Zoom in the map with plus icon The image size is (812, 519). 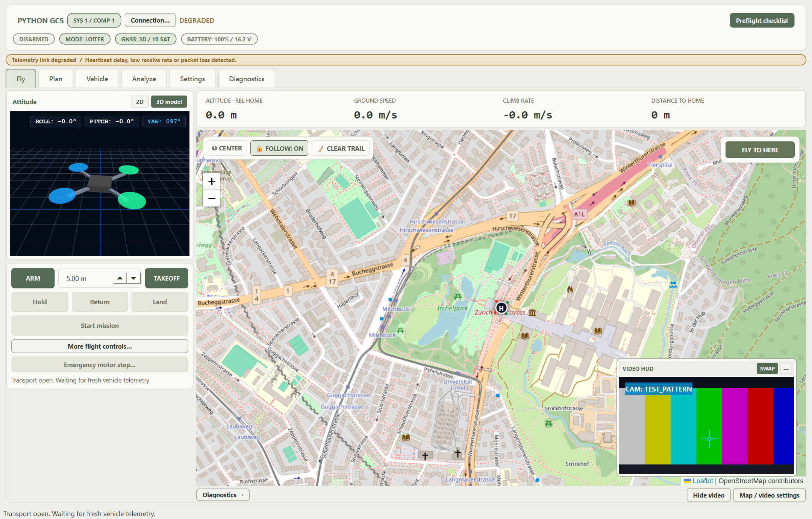(x=212, y=181)
